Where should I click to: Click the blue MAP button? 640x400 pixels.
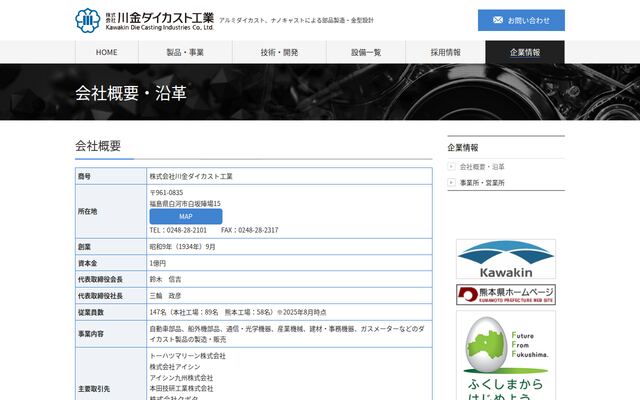(x=186, y=216)
